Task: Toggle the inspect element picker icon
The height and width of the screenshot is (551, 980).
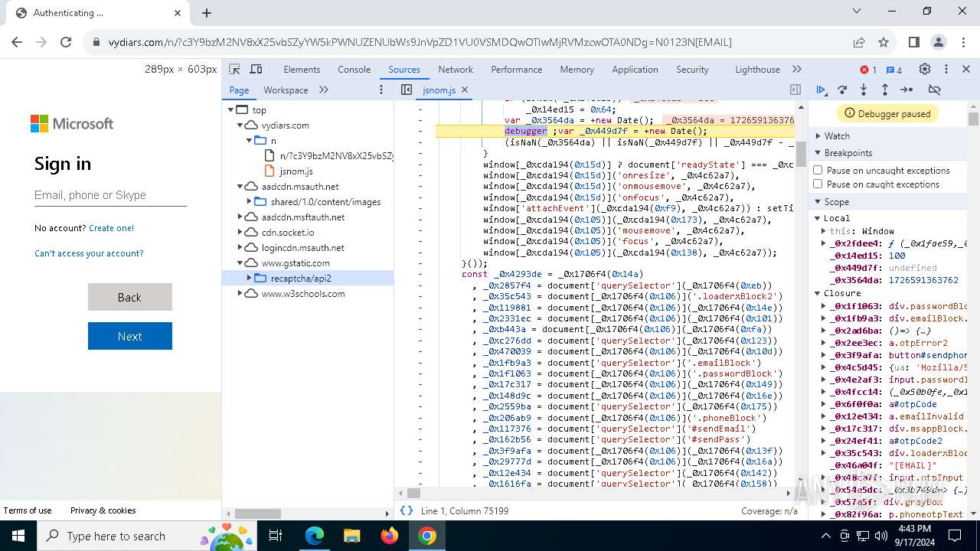Action: (x=234, y=69)
